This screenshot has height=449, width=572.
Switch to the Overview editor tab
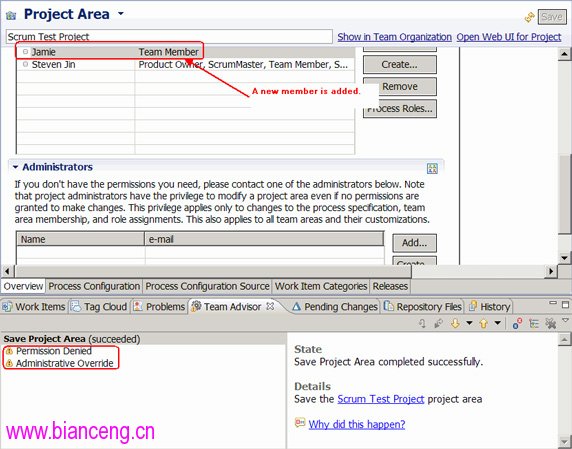[x=23, y=286]
